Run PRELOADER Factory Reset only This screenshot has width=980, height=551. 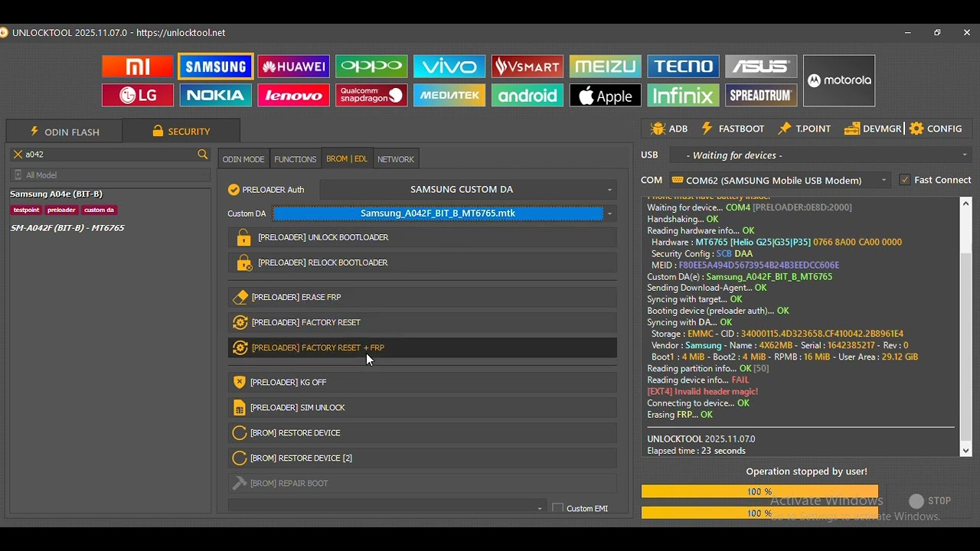pos(423,322)
